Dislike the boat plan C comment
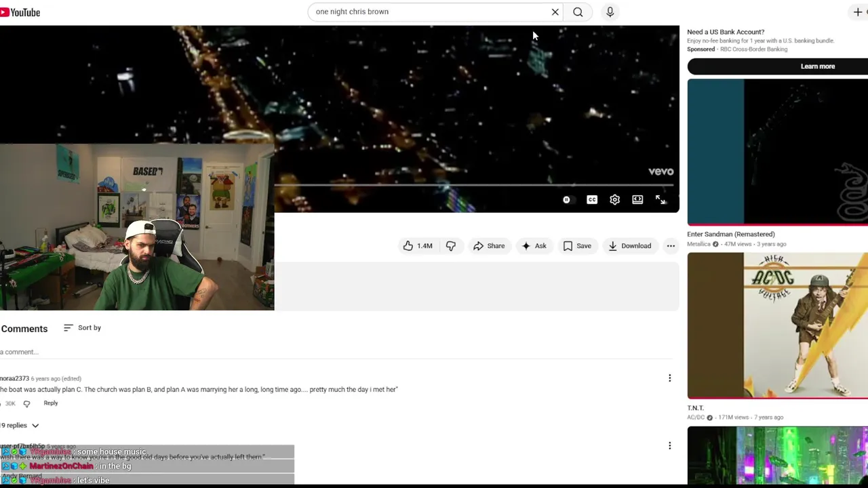Screen dimensions: 868x488 coord(26,404)
